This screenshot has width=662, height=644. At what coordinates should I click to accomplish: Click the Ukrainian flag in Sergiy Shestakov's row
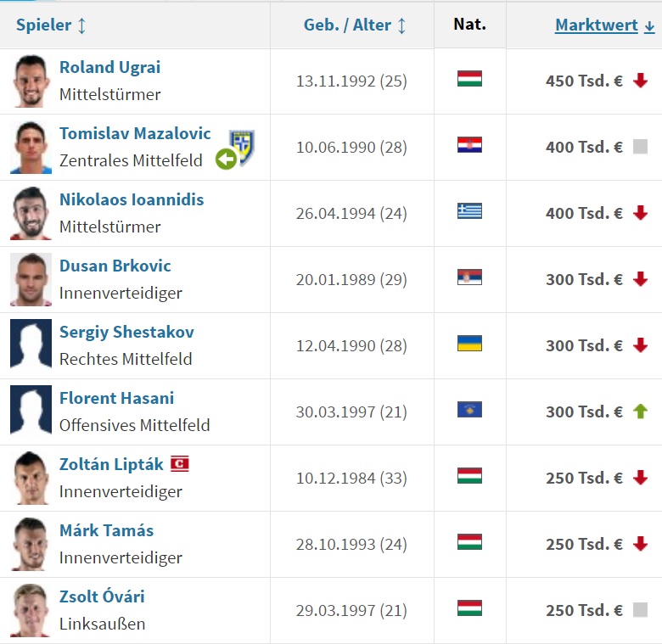point(469,343)
